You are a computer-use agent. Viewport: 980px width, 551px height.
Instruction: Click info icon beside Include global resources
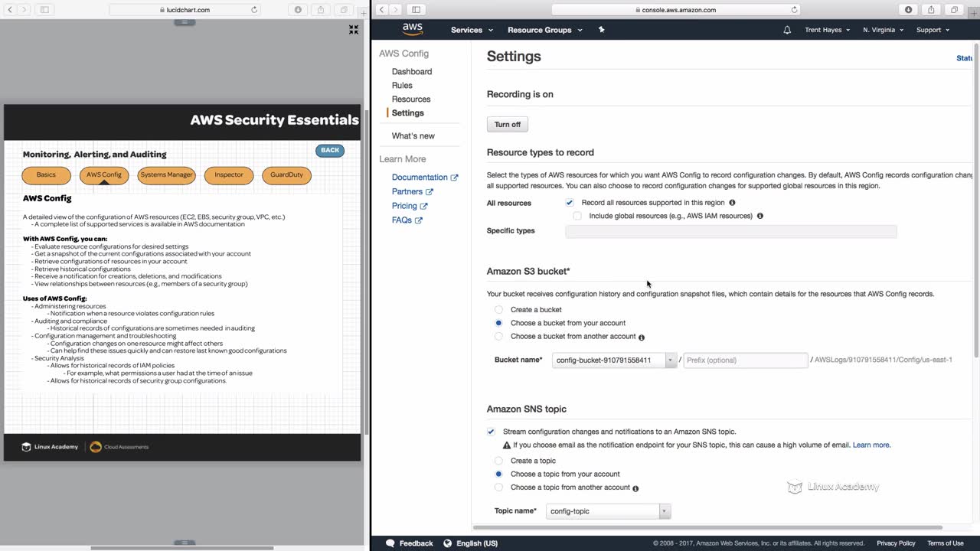coord(760,216)
